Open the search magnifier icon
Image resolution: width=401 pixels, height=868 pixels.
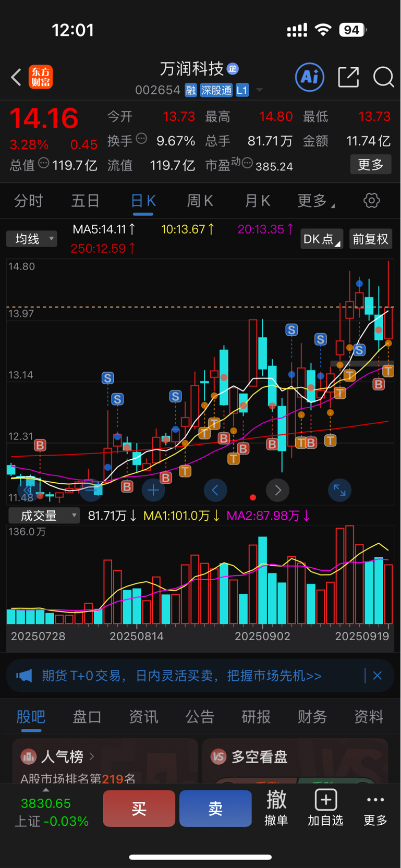tap(384, 77)
